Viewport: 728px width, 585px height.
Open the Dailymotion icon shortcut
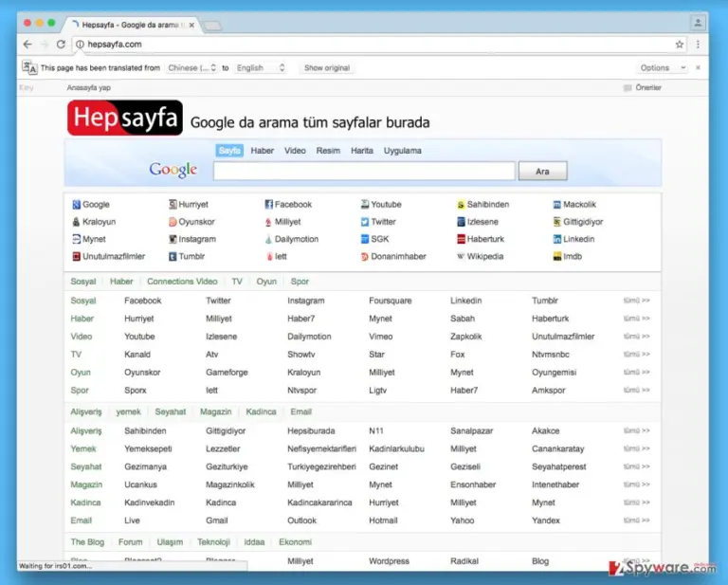pos(268,239)
